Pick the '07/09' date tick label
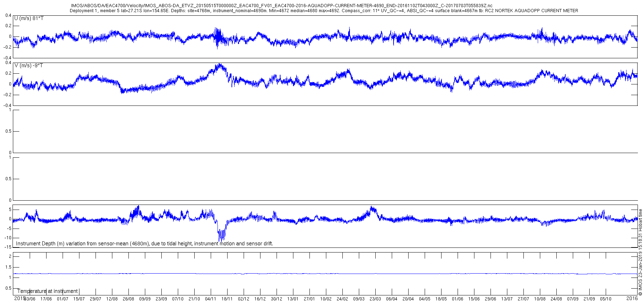The height and width of the screenshot is (304, 644). 573,299
